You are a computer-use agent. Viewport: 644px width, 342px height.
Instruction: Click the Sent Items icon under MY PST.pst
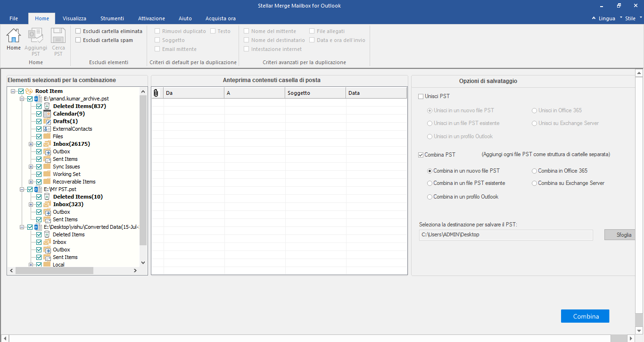pyautogui.click(x=47, y=219)
